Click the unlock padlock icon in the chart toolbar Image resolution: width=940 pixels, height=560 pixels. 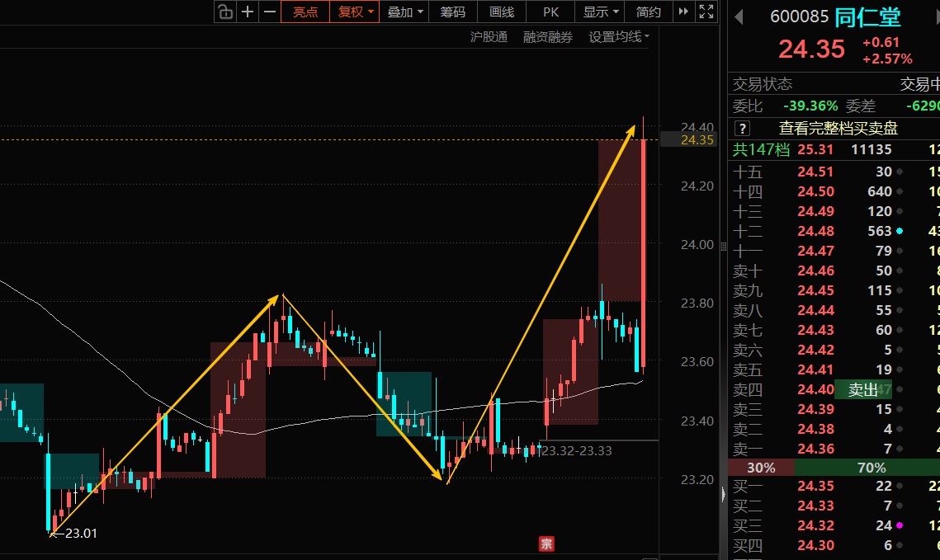225,12
